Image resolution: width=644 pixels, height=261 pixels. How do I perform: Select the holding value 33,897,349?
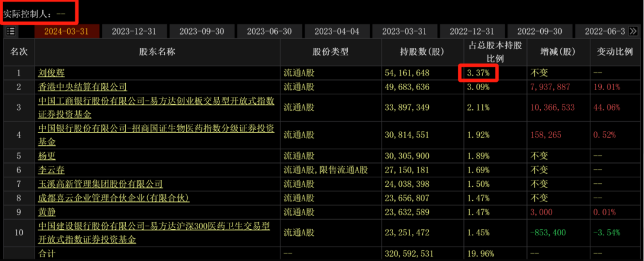coord(407,108)
